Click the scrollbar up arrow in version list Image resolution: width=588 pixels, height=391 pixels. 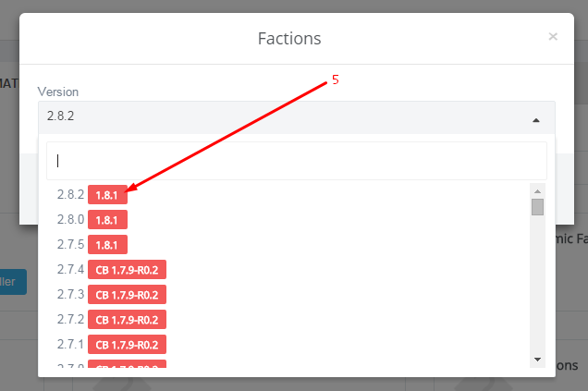pos(537,191)
